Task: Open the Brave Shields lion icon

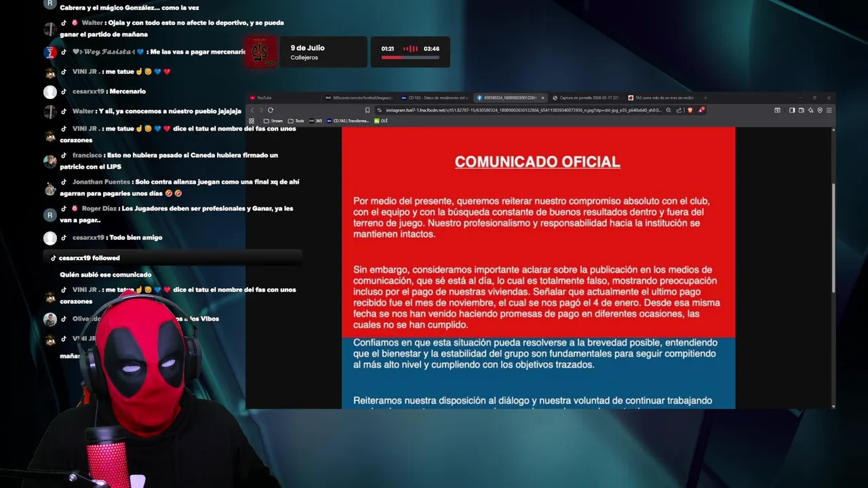Action: [690, 110]
